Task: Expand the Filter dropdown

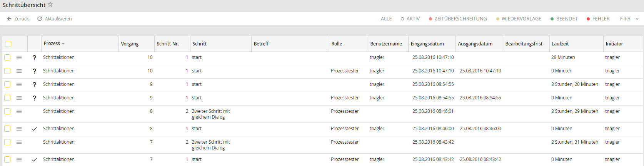Action: pyautogui.click(x=629, y=18)
